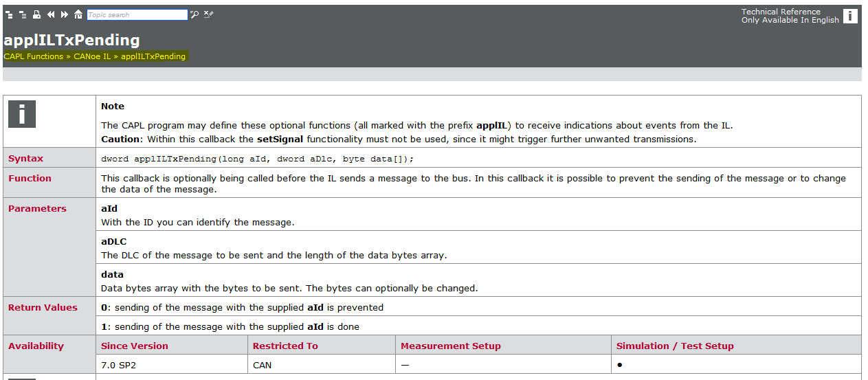Click the Return Values row header
This screenshot has height=380, width=868.
[43, 308]
